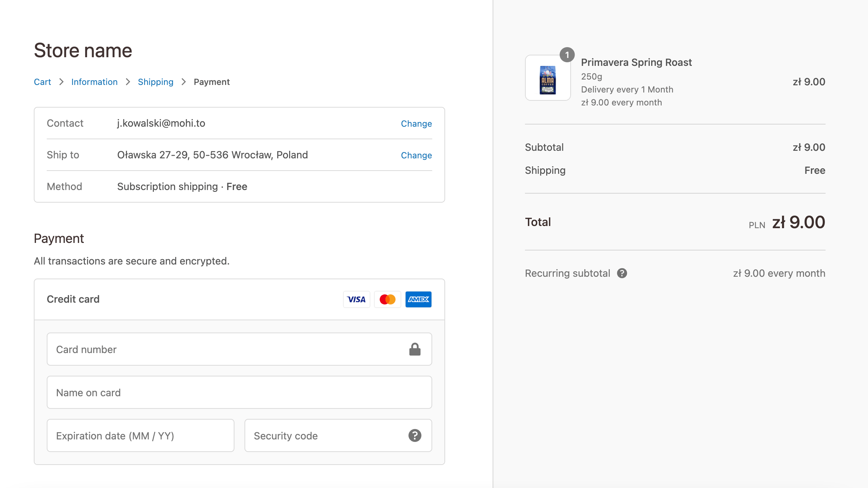Click the Expiration date field
Viewport: 868px width, 488px height.
140,436
